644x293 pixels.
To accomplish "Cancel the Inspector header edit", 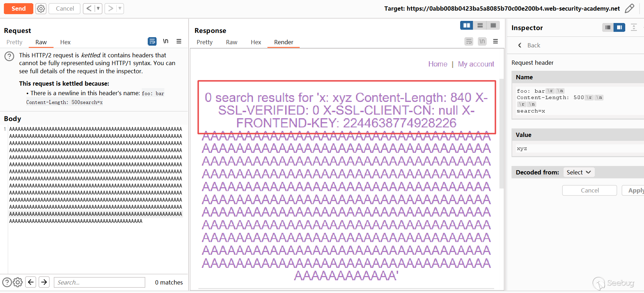I will coord(590,190).
